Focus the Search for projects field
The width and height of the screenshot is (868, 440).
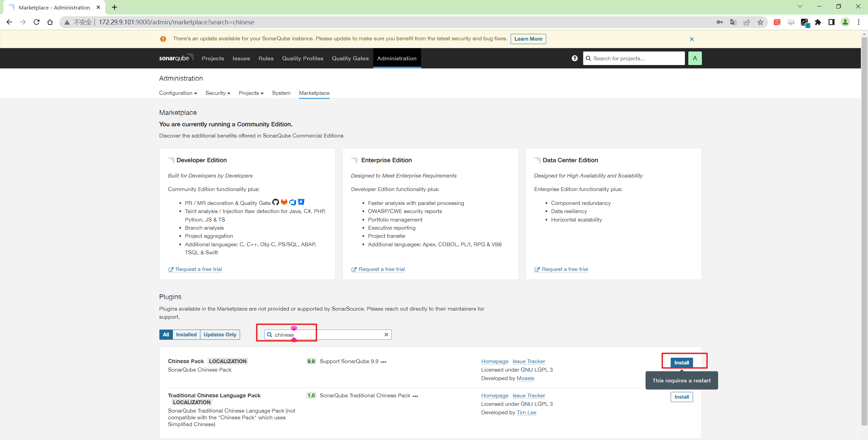click(x=634, y=58)
